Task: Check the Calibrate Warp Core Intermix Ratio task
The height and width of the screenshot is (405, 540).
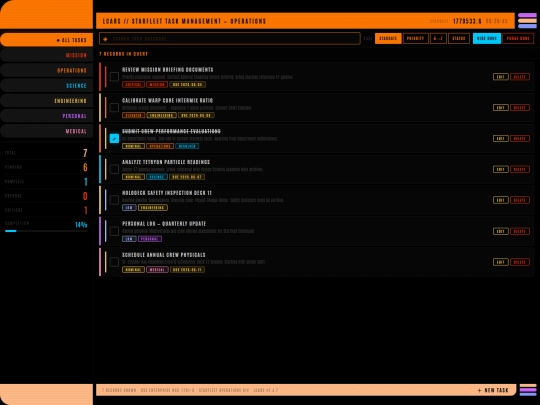Action: click(x=114, y=107)
